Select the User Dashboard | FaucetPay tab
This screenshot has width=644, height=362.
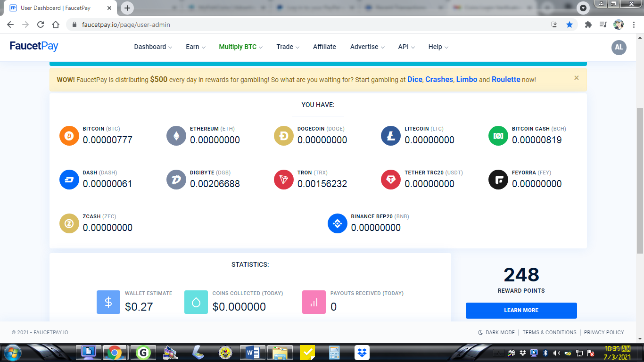[x=60, y=8]
